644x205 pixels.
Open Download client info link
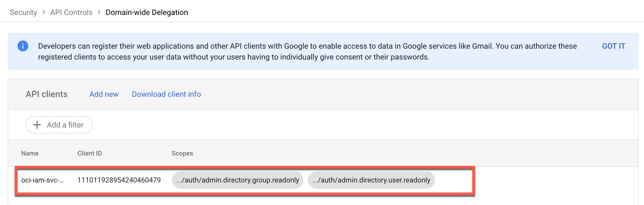coord(166,94)
